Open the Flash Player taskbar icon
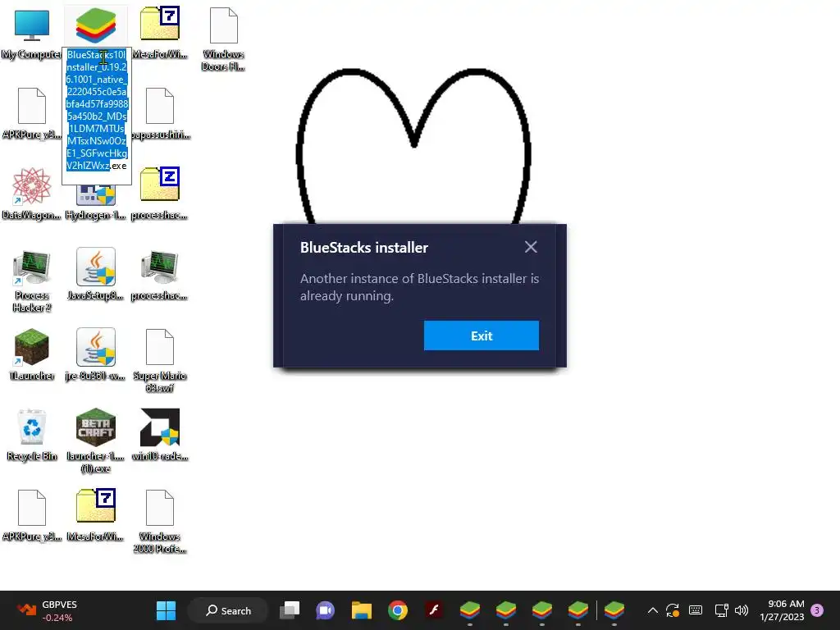840x630 pixels. [434, 610]
